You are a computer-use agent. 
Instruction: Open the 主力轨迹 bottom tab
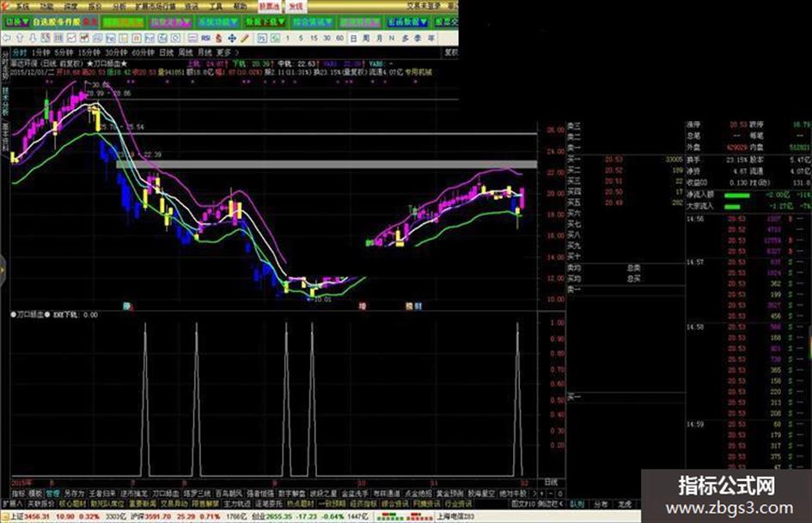click(x=236, y=502)
